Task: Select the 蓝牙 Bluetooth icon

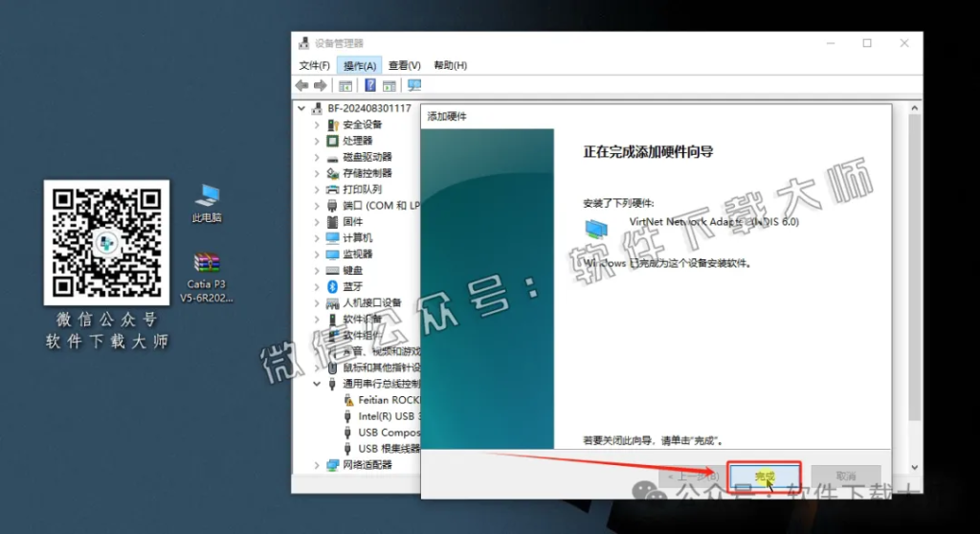Action: pos(332,286)
